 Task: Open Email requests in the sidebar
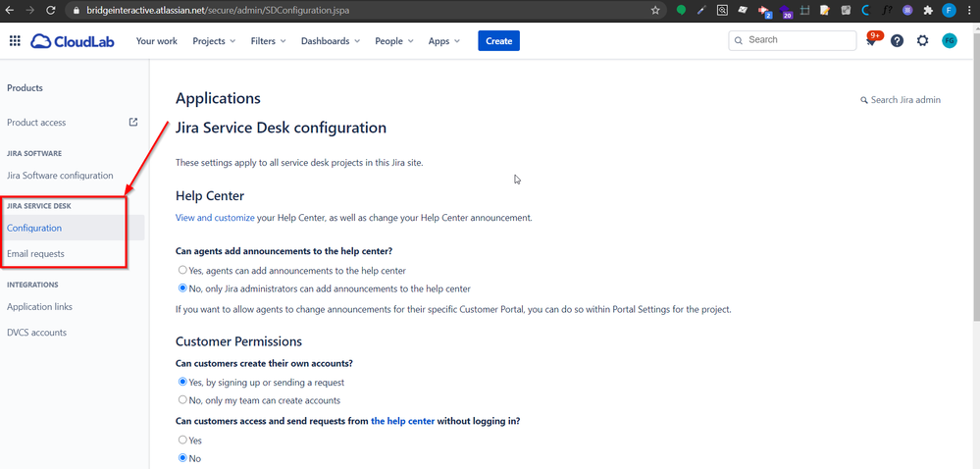(x=35, y=254)
